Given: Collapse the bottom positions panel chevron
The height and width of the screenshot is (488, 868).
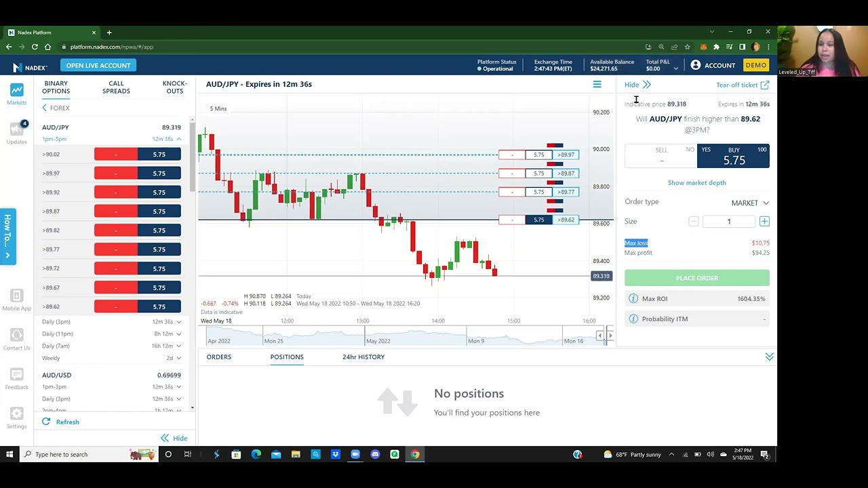Looking at the screenshot, I should (x=769, y=357).
